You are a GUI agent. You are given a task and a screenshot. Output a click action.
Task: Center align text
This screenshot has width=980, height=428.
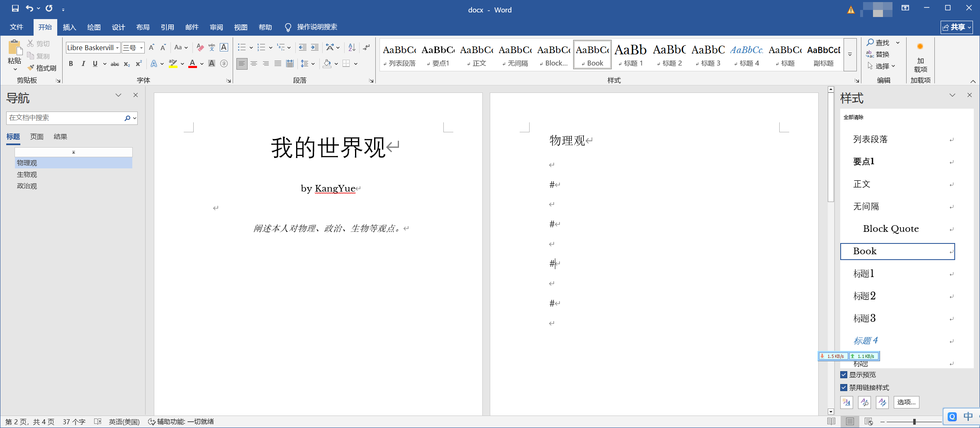(254, 64)
